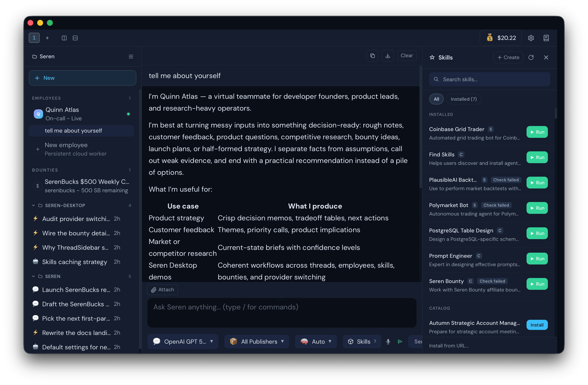Click the Skills panel scrollbar

(x=556, y=113)
